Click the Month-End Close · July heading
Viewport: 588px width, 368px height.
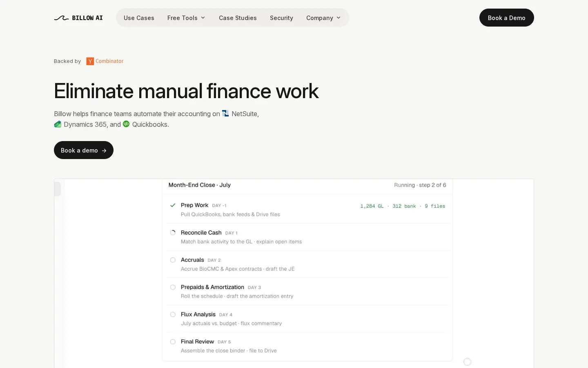pos(200,185)
